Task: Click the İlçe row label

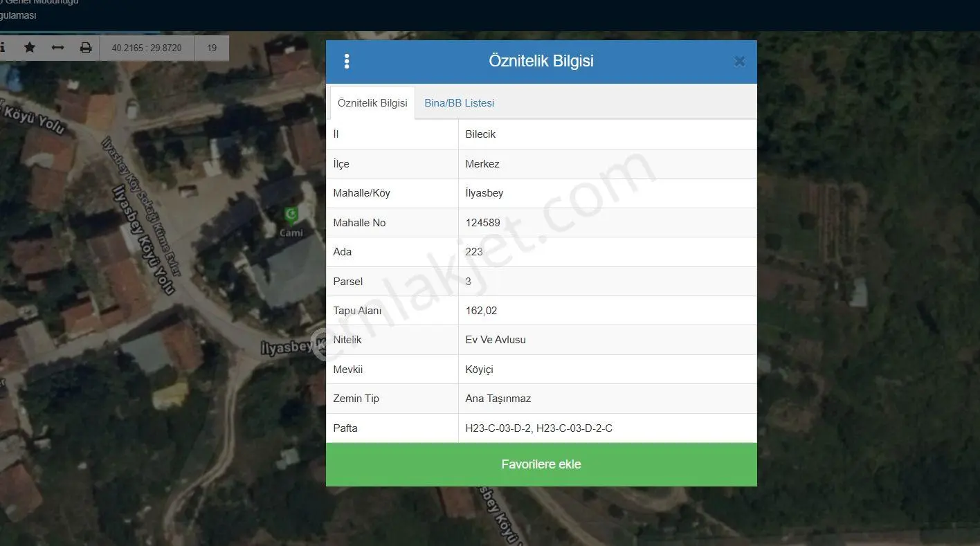Action: click(x=341, y=164)
